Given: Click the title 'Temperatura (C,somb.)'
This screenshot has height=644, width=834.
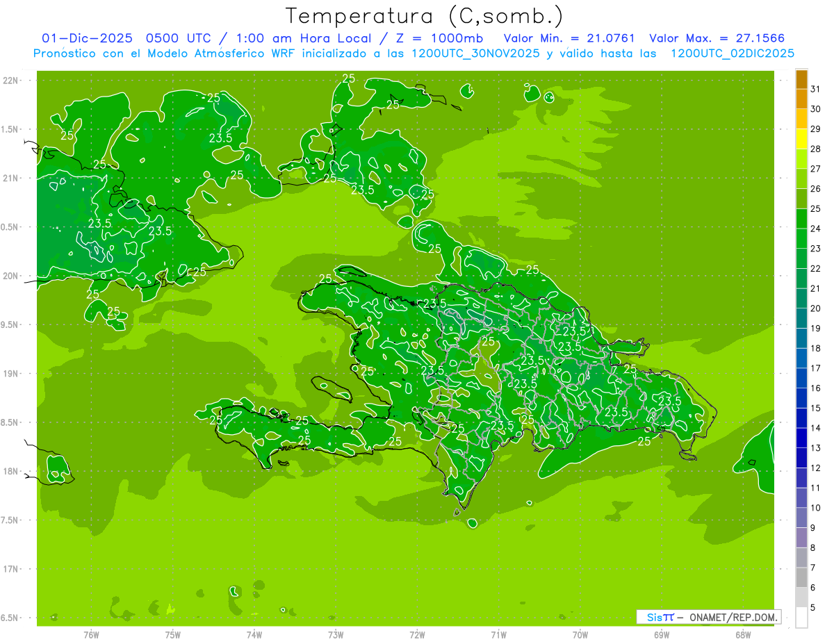Looking at the screenshot, I should pyautogui.click(x=425, y=16).
